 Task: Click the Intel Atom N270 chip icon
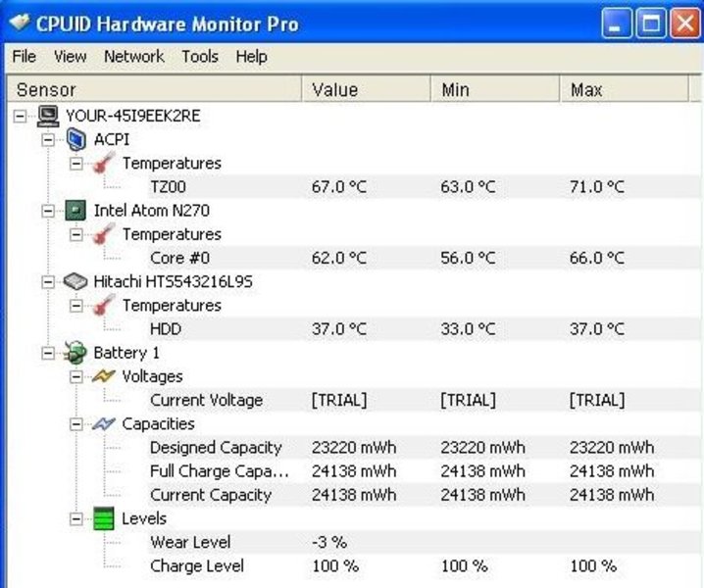tap(75, 210)
